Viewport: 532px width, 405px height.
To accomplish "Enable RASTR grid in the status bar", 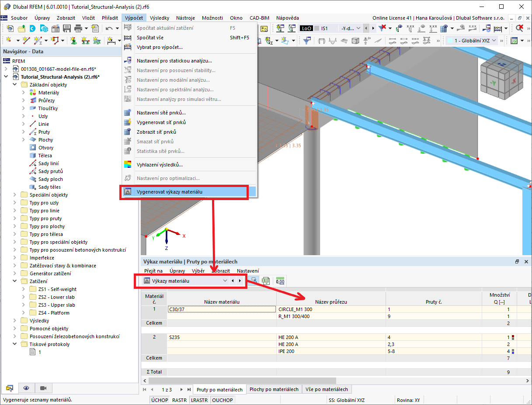I will pyautogui.click(x=179, y=400).
